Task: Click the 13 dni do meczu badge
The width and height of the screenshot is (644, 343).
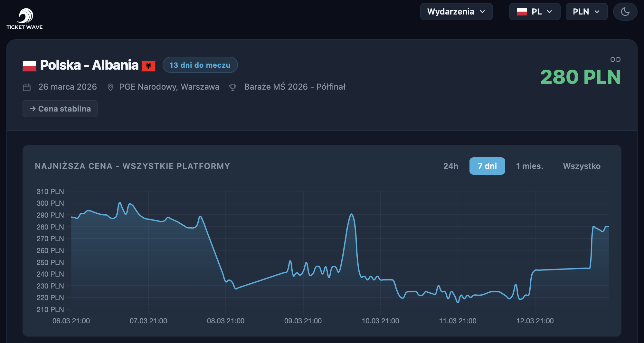Action: (x=200, y=65)
